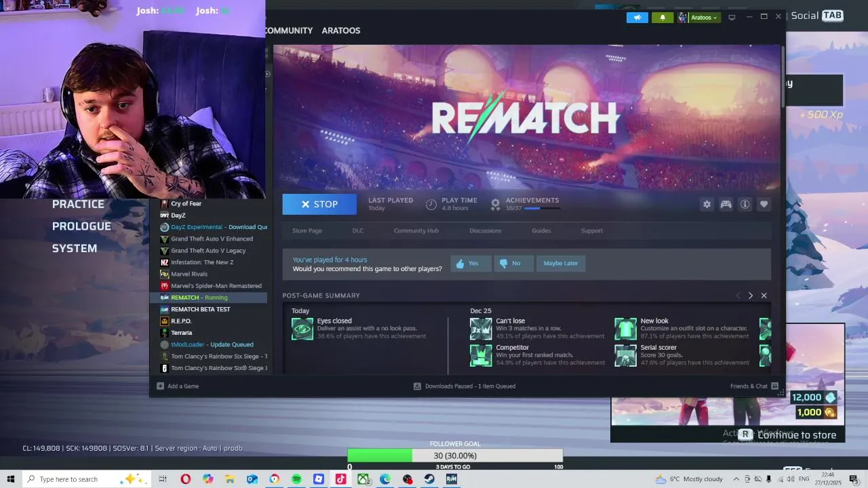
Task: Toggle REMATCH as favorite with heart icon
Action: click(764, 204)
